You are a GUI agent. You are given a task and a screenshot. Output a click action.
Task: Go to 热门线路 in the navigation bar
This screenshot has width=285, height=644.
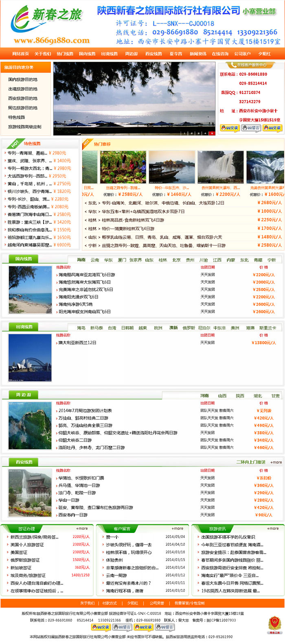coord(65,54)
